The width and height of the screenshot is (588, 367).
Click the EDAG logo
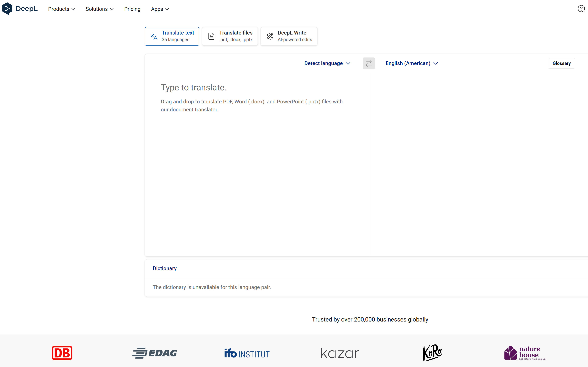(154, 353)
